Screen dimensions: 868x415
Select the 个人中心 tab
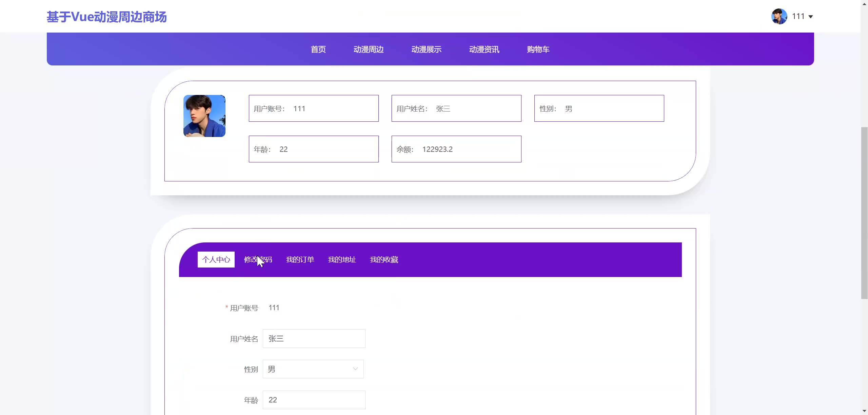point(216,260)
